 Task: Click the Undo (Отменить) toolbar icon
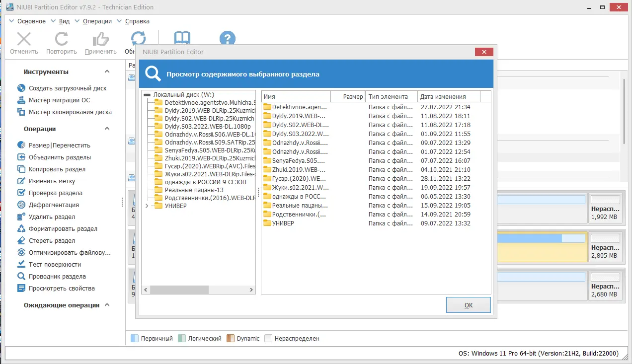point(24,39)
